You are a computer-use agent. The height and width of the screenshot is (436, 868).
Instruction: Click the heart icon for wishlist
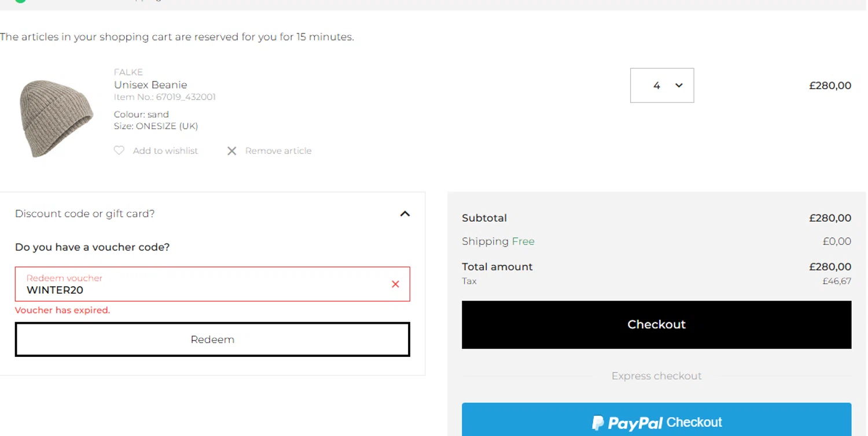(119, 150)
